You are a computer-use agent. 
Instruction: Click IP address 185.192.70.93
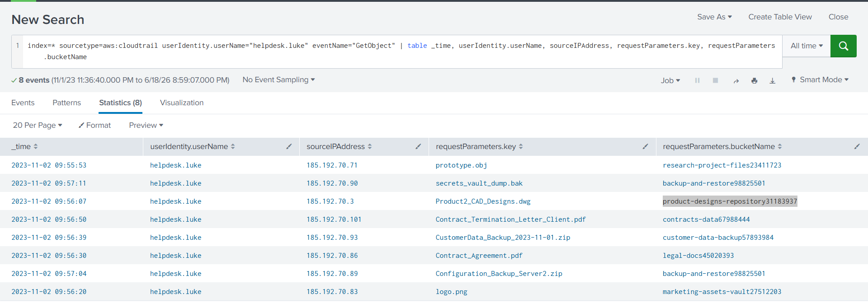click(332, 238)
